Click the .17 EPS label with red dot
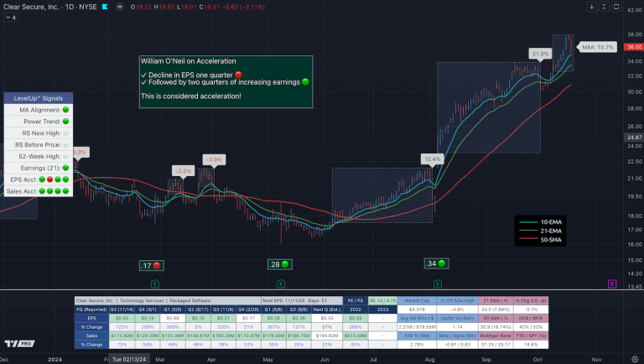This screenshot has width=644, height=364. (x=151, y=265)
